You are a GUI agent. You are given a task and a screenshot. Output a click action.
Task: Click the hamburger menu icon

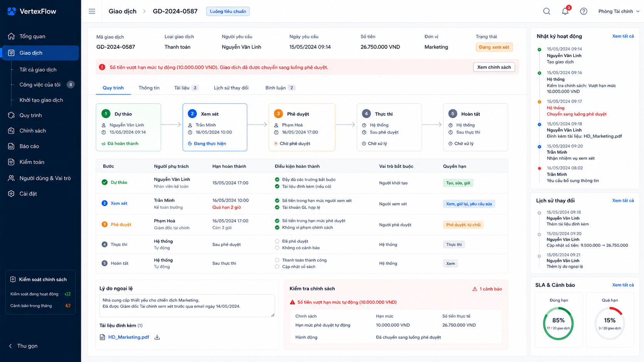point(92,11)
